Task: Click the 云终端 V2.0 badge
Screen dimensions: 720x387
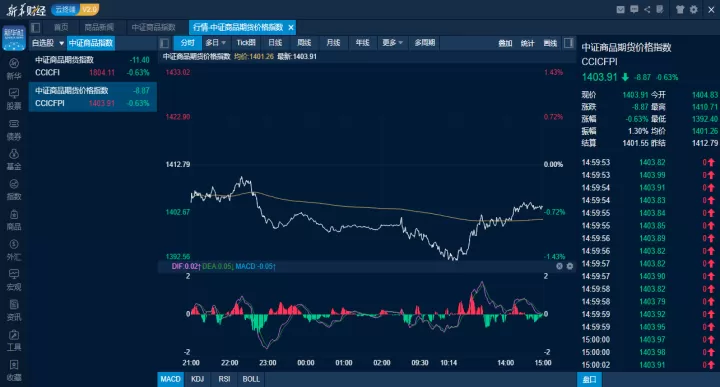Action: [x=75, y=9]
